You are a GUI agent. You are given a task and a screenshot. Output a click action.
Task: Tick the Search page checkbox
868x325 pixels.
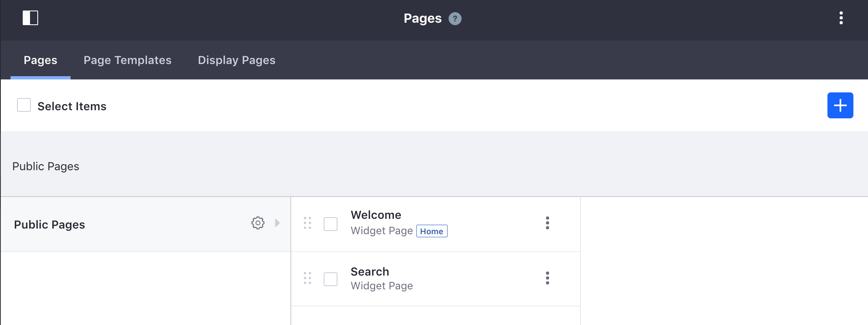[331, 279]
